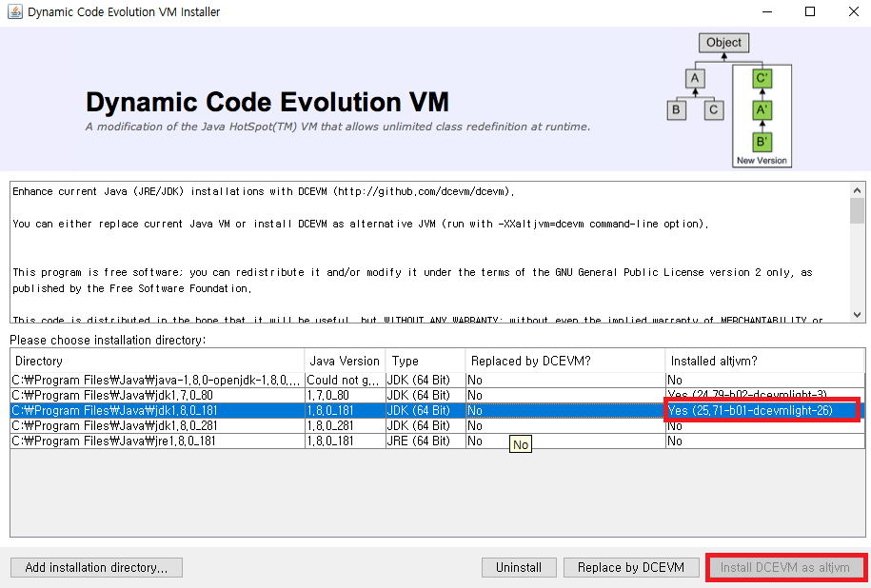Click the Uninstall button
Image resolution: width=871 pixels, height=588 pixels.
pos(519,567)
